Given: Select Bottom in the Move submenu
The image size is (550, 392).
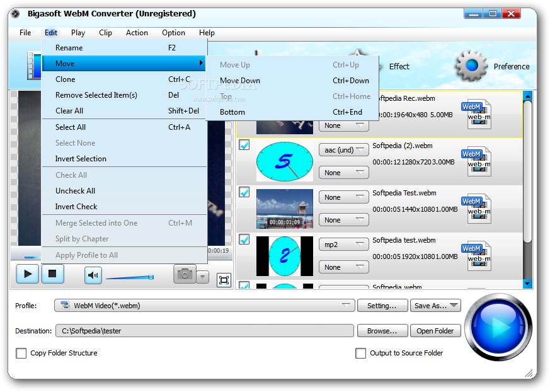Looking at the screenshot, I should pos(292,112).
